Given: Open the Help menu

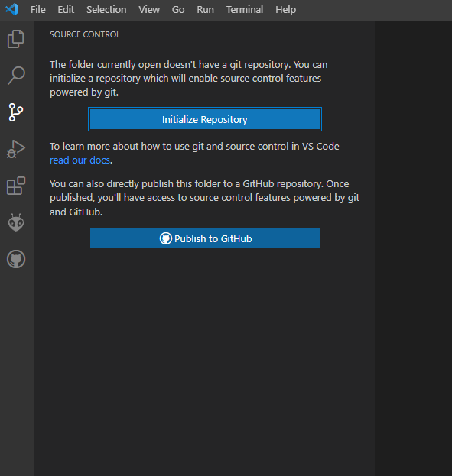Looking at the screenshot, I should point(286,10).
